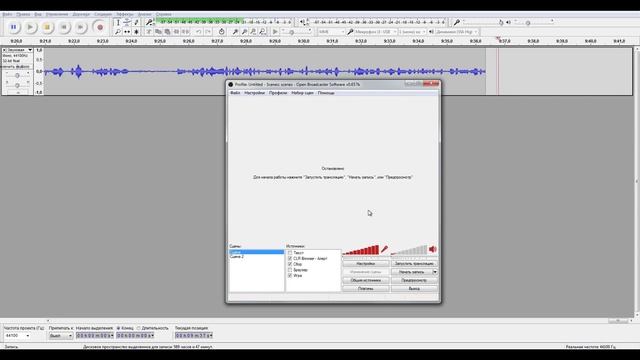
Task: Click the red Record button in Audacity
Action: (100, 27)
